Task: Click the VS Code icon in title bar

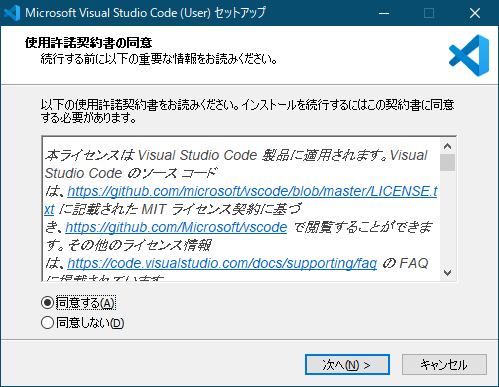Action: coord(12,13)
